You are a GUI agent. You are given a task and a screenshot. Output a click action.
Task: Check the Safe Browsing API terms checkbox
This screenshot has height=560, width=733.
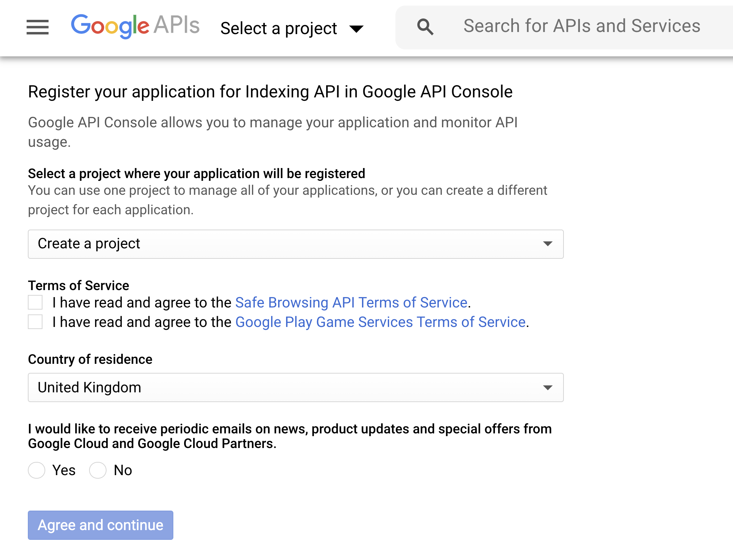pyautogui.click(x=35, y=302)
